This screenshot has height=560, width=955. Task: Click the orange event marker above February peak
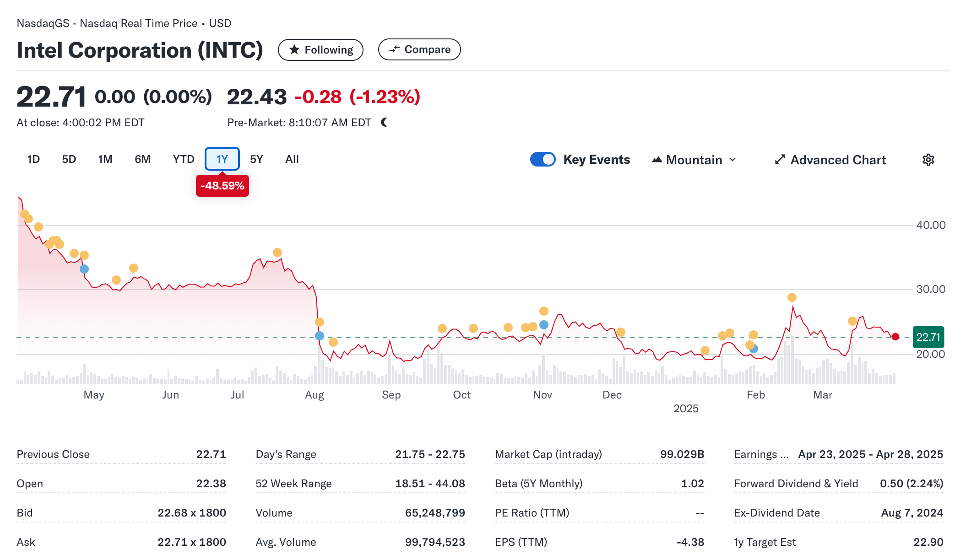click(792, 297)
